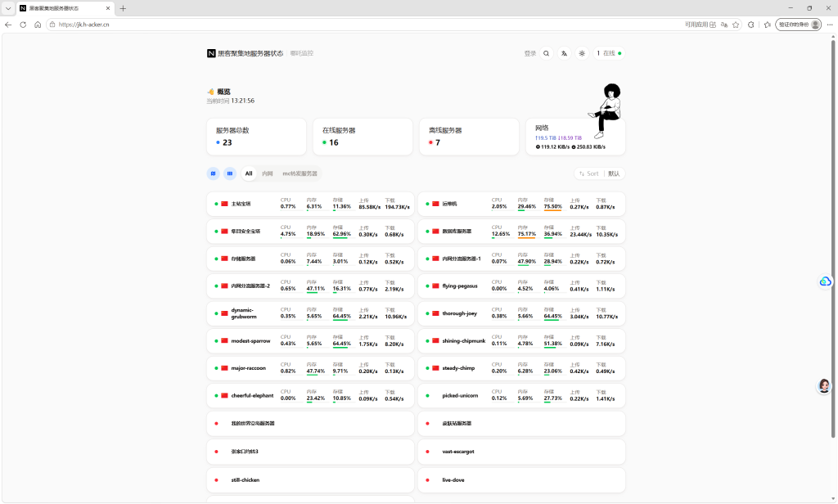Image resolution: width=838 pixels, height=504 pixels.
Task: Toggle the sun theme switch icon
Action: click(x=582, y=53)
